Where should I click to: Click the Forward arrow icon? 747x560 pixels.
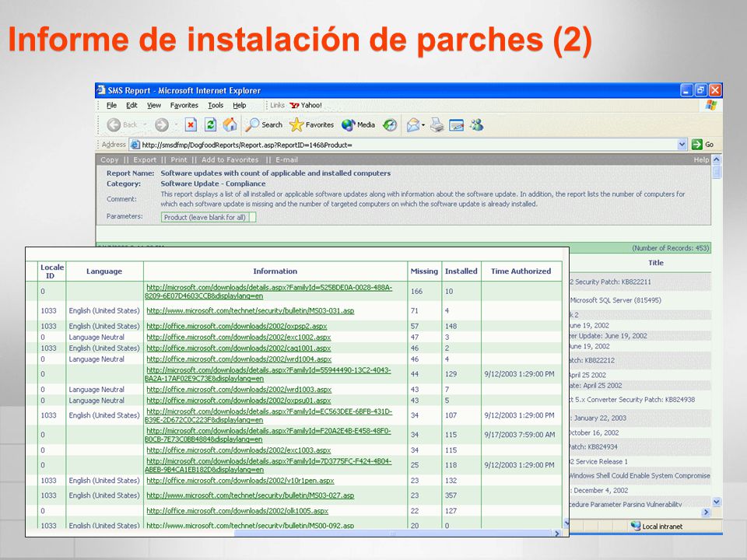(x=162, y=124)
